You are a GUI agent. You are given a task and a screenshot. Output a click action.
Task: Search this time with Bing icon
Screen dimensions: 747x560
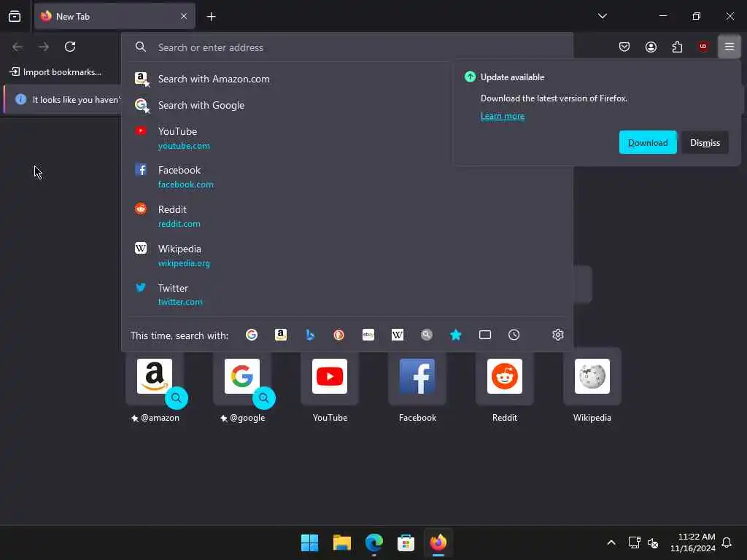(x=309, y=335)
